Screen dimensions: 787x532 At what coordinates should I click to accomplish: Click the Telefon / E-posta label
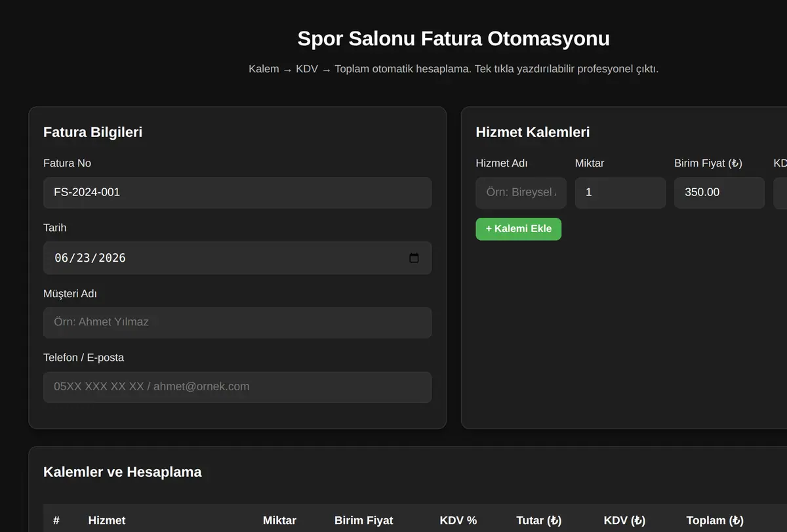83,358
